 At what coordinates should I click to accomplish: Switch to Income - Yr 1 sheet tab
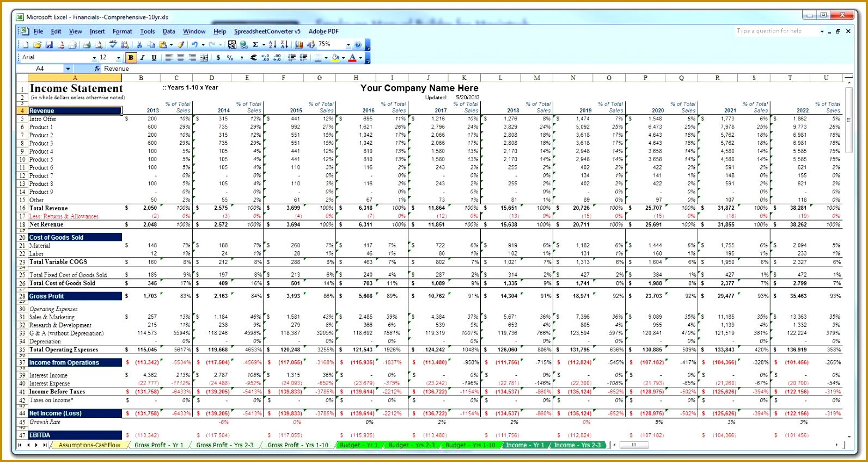(x=525, y=445)
